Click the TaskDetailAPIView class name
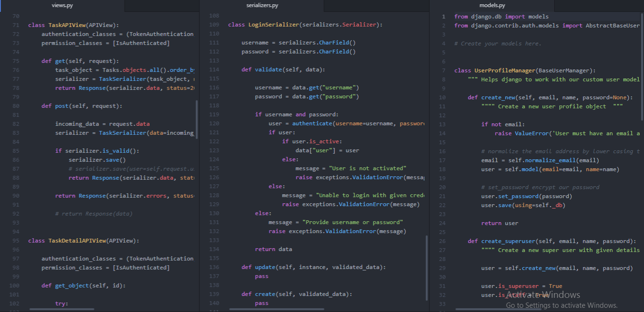 coord(77,241)
